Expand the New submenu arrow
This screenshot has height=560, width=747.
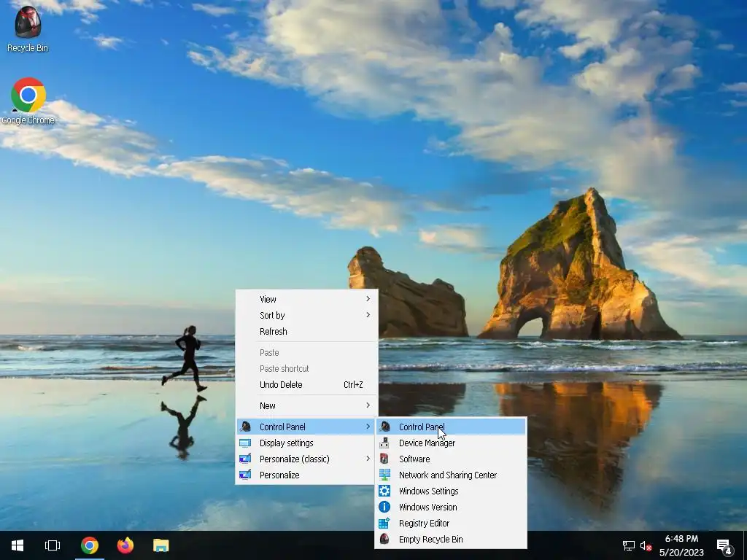(368, 405)
